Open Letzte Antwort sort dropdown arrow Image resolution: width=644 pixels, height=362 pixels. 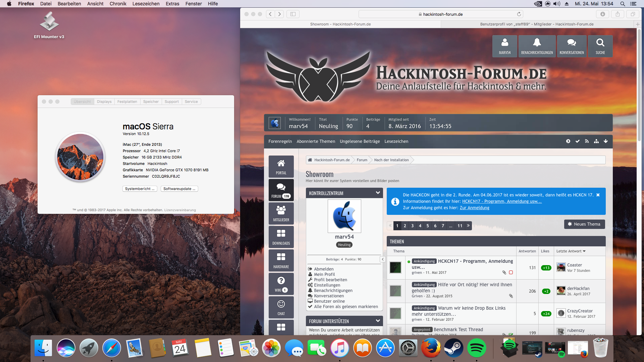tap(584, 251)
